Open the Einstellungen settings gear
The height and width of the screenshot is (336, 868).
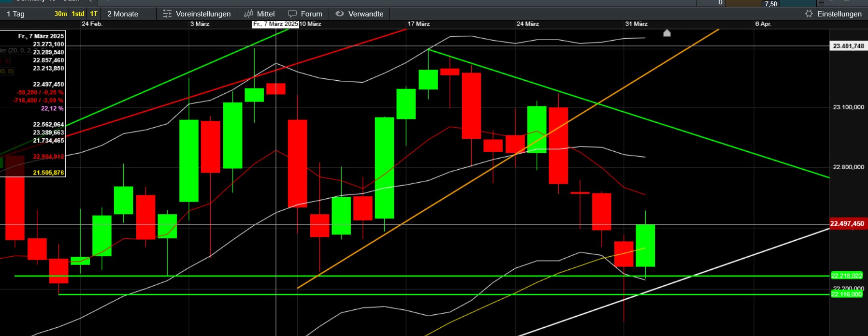(x=833, y=14)
